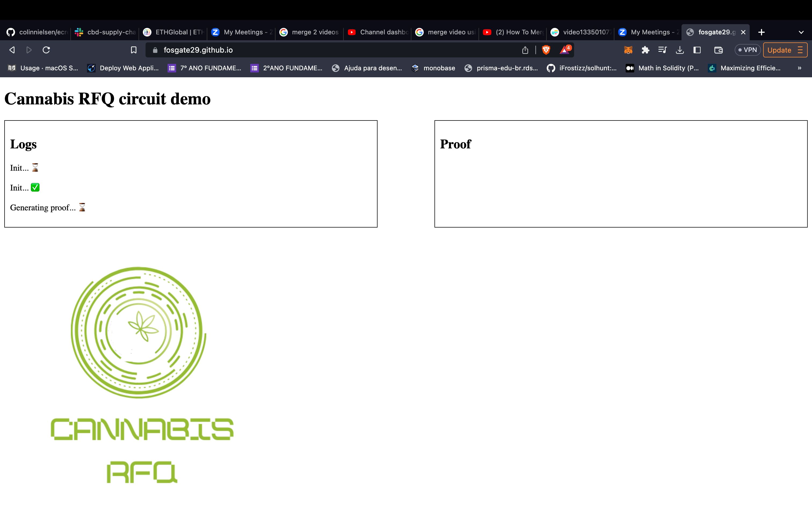Expand the Proof panel section
This screenshot has width=812, height=527.
(x=456, y=144)
